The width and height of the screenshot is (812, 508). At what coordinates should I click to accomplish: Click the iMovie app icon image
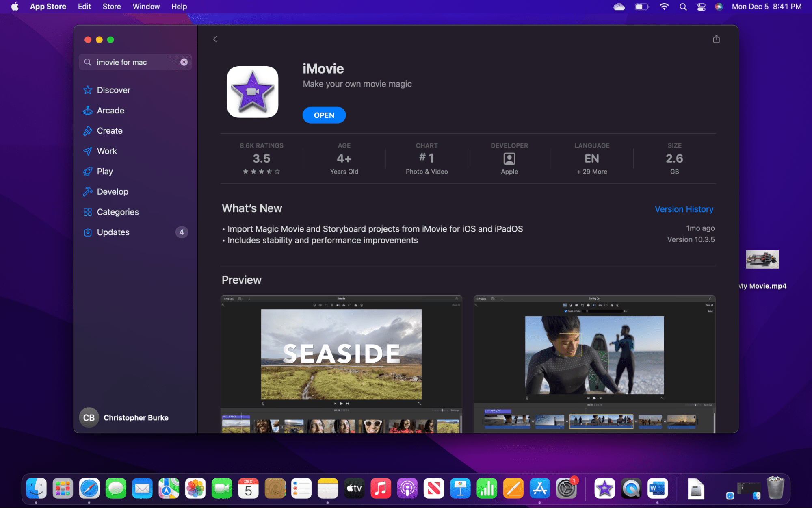point(253,92)
